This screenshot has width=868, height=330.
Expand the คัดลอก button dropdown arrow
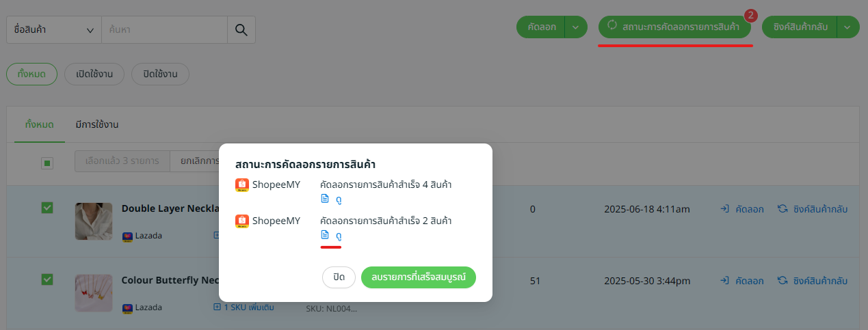(575, 27)
